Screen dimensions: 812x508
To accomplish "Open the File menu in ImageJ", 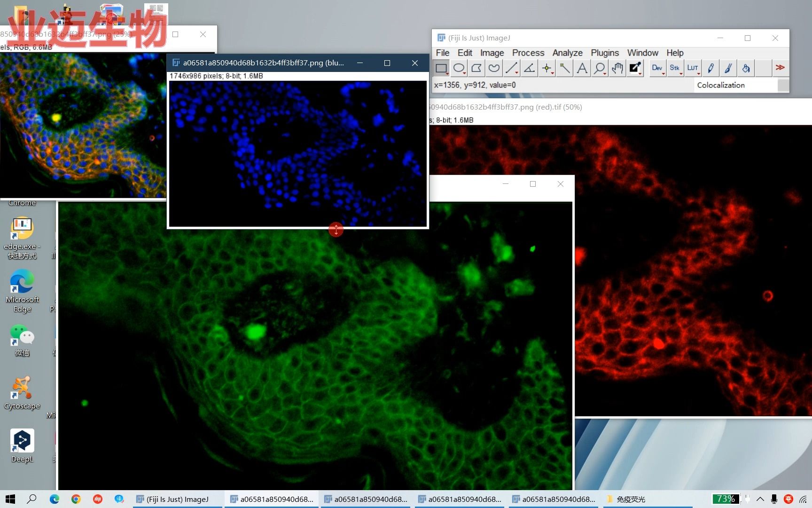I will coord(442,53).
